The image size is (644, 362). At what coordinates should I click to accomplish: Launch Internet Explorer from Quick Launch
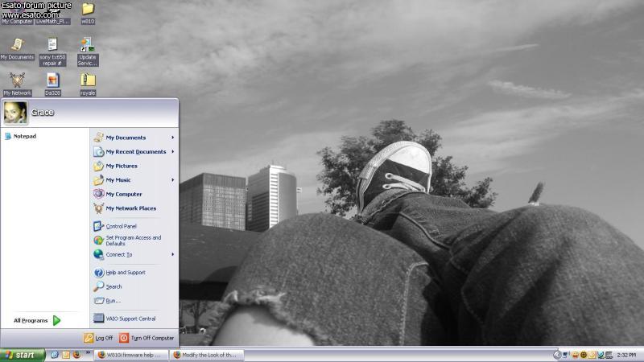tap(55, 355)
